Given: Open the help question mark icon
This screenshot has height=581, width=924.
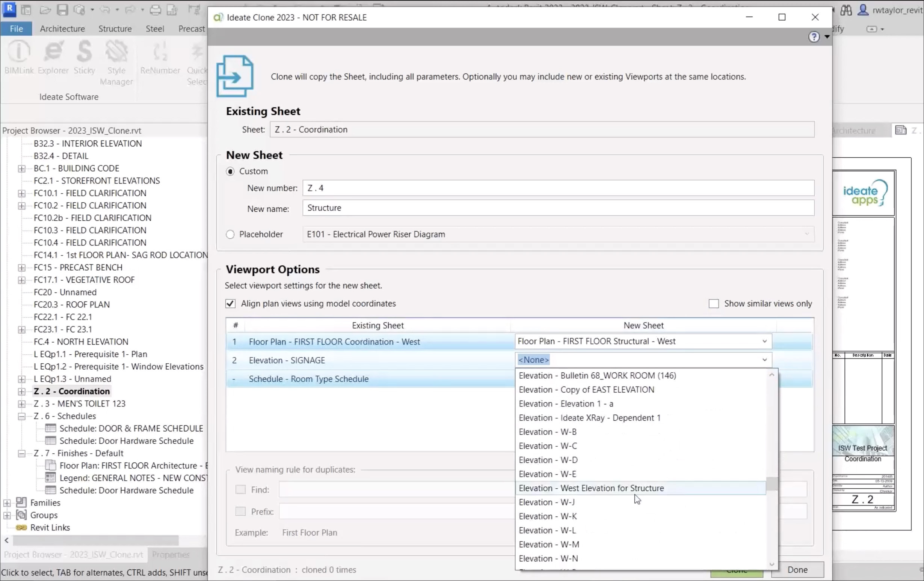Looking at the screenshot, I should click(814, 37).
